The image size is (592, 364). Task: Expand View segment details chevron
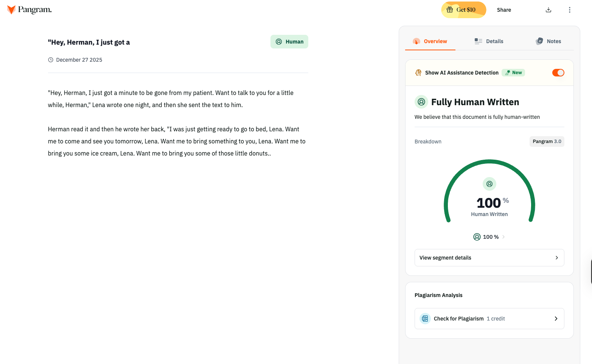tap(556, 258)
